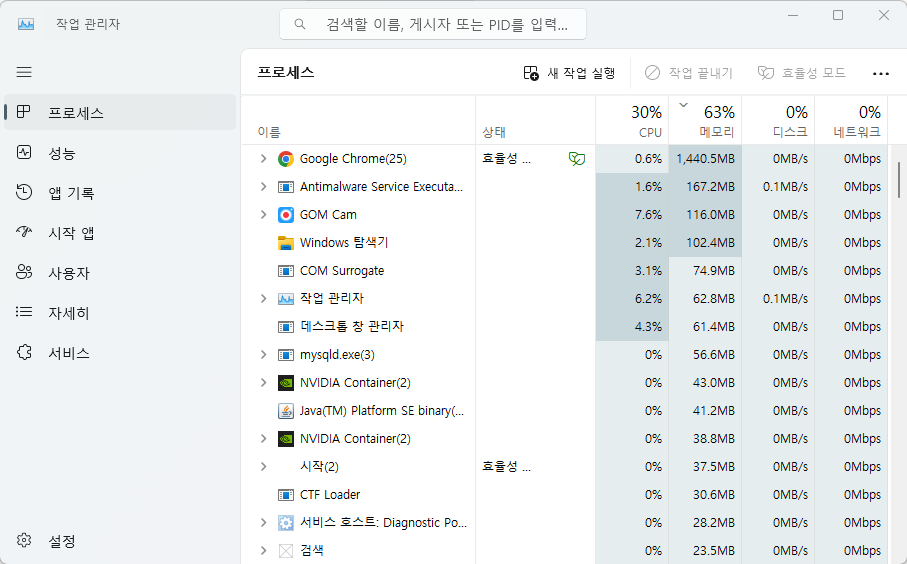Expand 서비스 호스트: Diagnostic Po... row
Viewport: 907px width, 564px height.
click(x=263, y=522)
